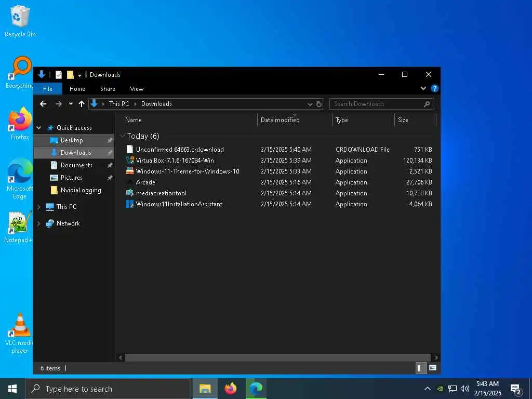Expand the This PC tree node

pyautogui.click(x=38, y=207)
